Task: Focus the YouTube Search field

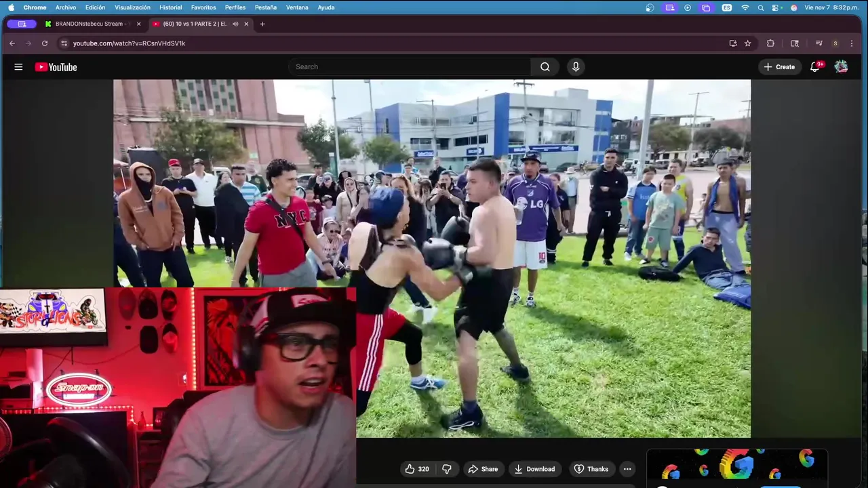Action: click(410, 66)
